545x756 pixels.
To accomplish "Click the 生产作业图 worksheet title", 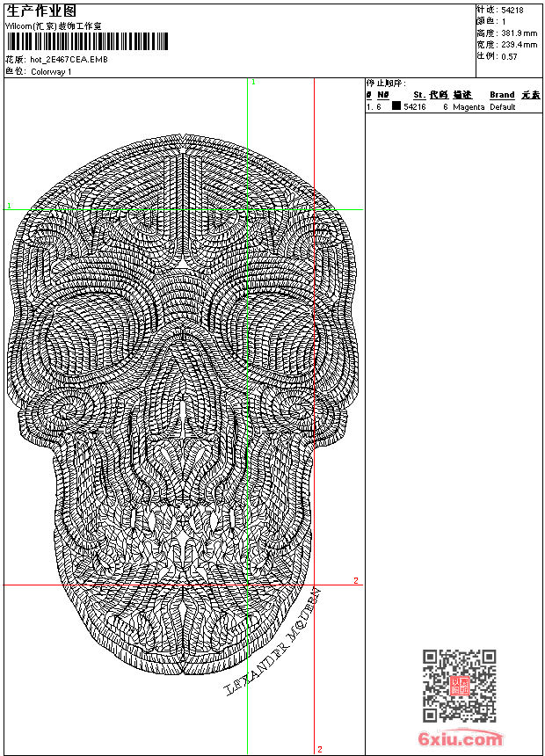I will coord(41,11).
